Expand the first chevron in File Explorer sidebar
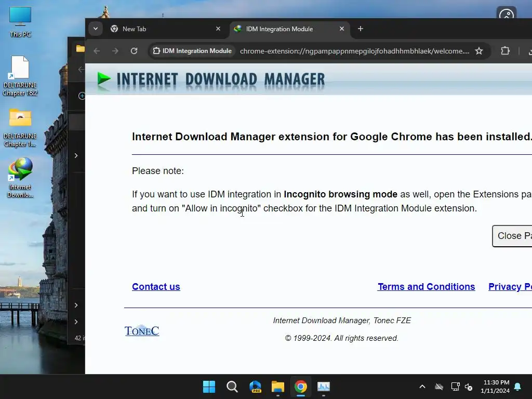The width and height of the screenshot is (532, 399). (76, 155)
